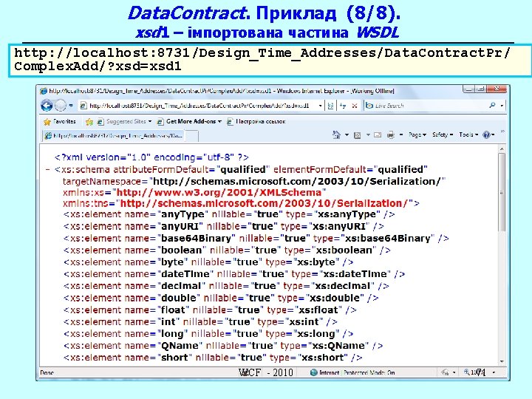
Task: Click the QName element line
Action: click(x=223, y=346)
